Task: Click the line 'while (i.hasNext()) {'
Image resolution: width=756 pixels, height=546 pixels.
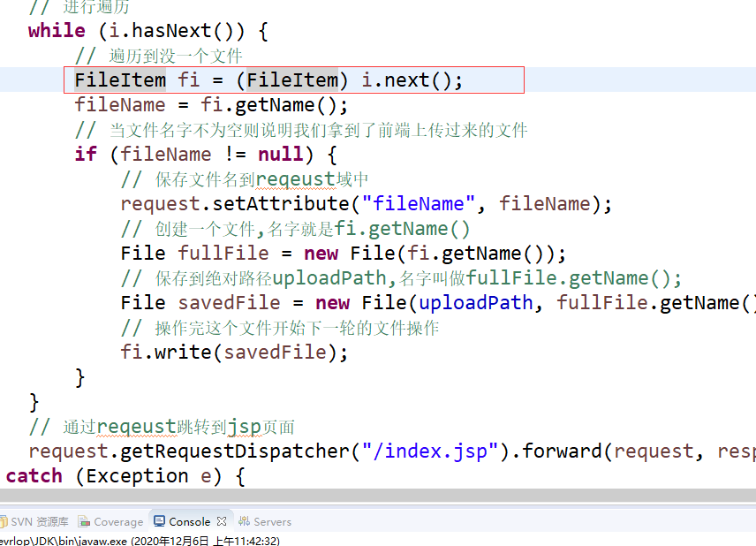Action: tap(148, 31)
